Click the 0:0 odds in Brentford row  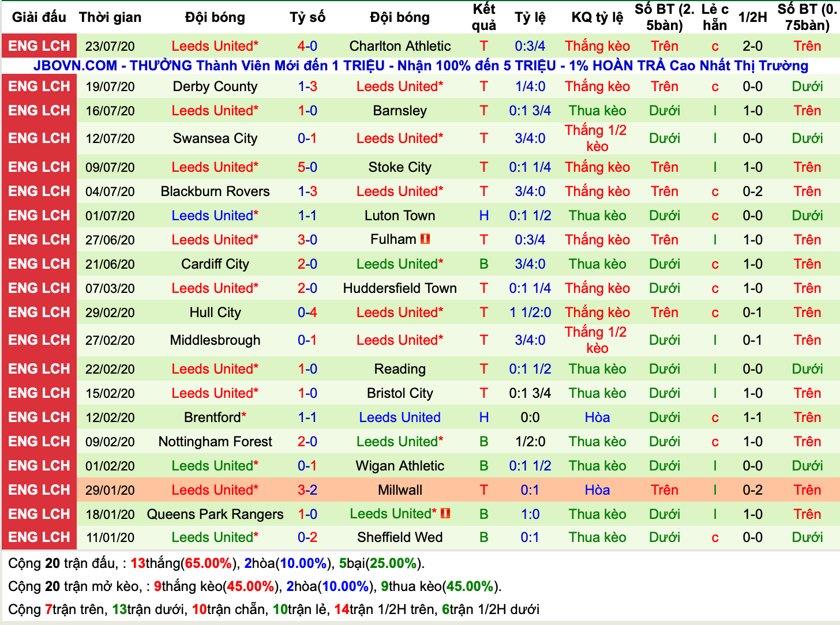(x=530, y=417)
